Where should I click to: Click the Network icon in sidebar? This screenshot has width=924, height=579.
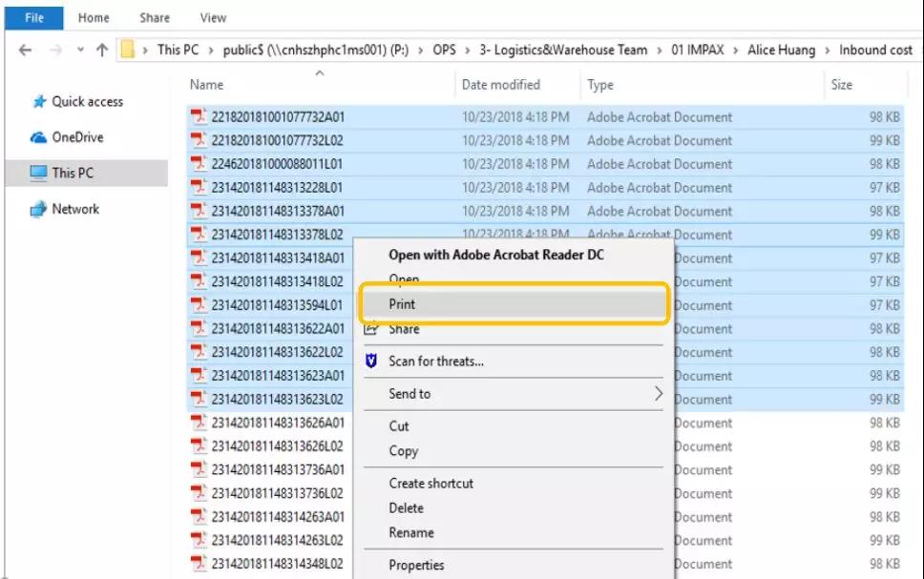pyautogui.click(x=39, y=209)
